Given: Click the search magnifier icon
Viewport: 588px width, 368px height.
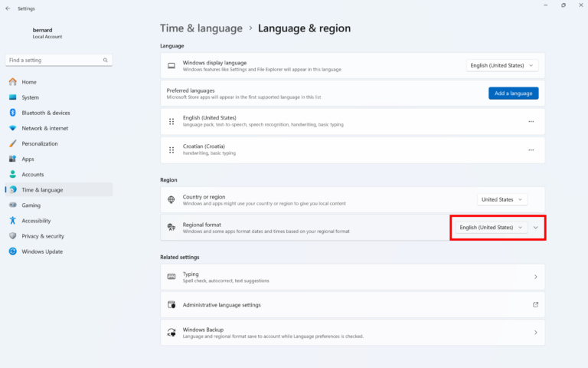Looking at the screenshot, I should [x=106, y=60].
